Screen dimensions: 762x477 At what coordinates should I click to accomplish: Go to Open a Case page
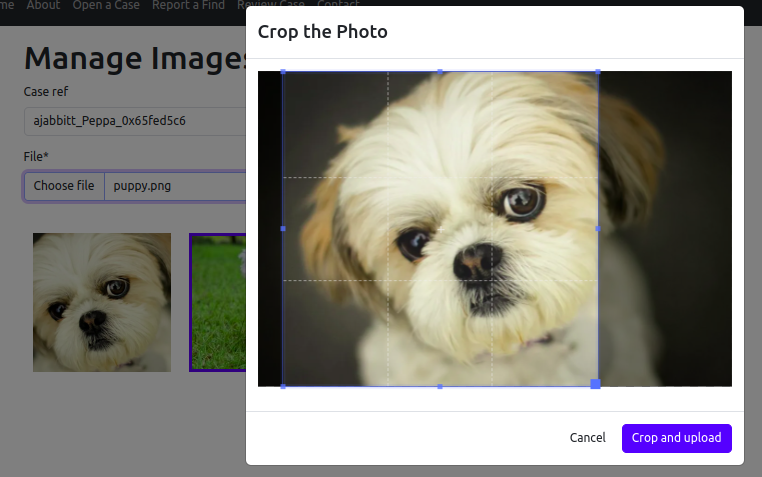106,5
